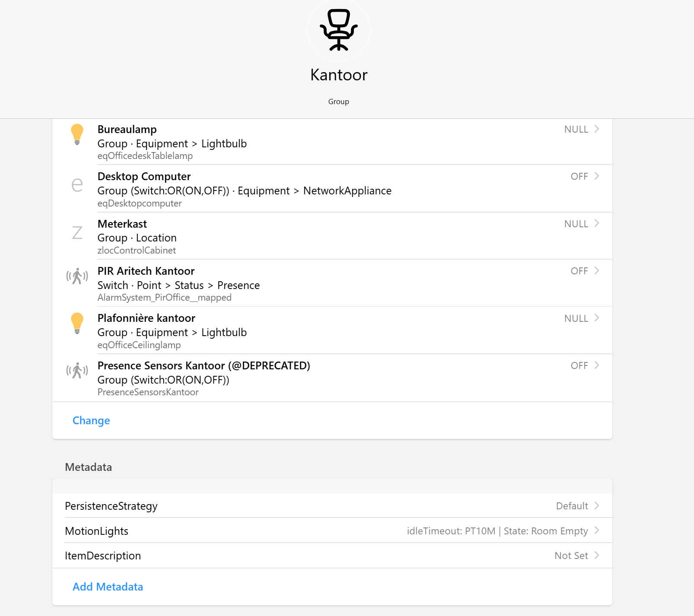Click the Kantoor office chair group icon

coord(338,29)
